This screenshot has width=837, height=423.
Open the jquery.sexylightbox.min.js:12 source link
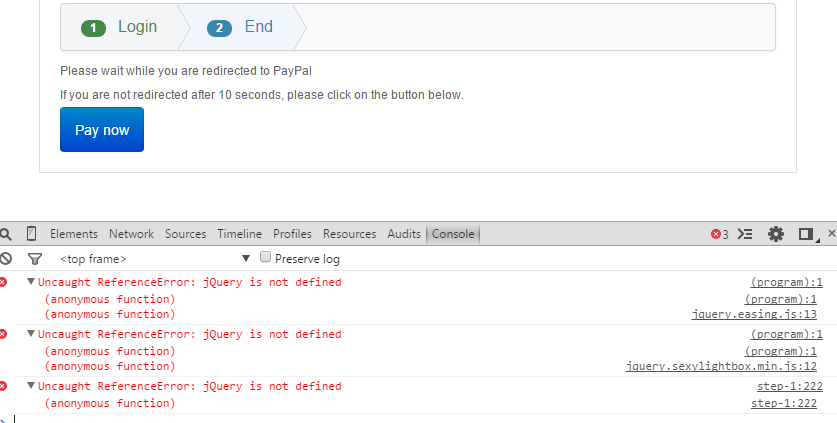(x=721, y=366)
